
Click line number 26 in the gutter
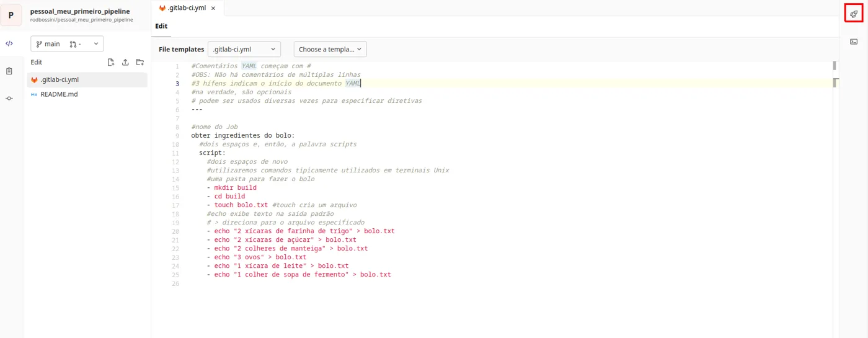tap(175, 283)
